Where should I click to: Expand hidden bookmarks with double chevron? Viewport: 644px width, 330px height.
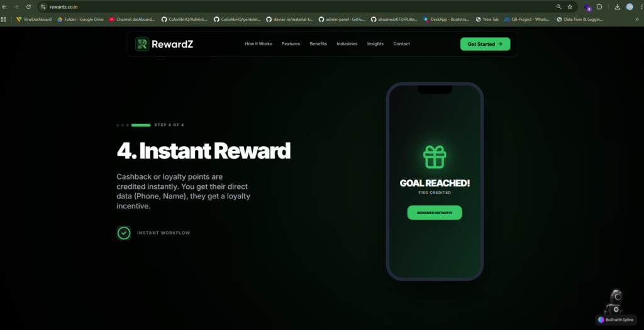(637, 20)
